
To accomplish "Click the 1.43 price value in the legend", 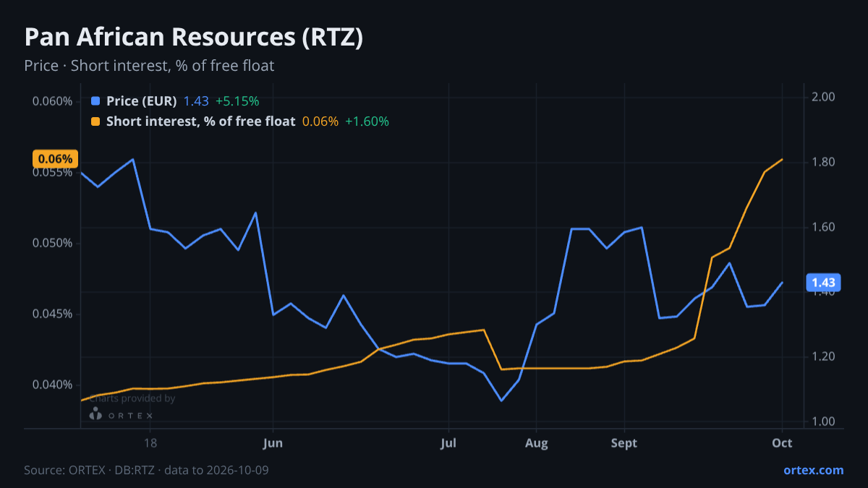I will [196, 101].
